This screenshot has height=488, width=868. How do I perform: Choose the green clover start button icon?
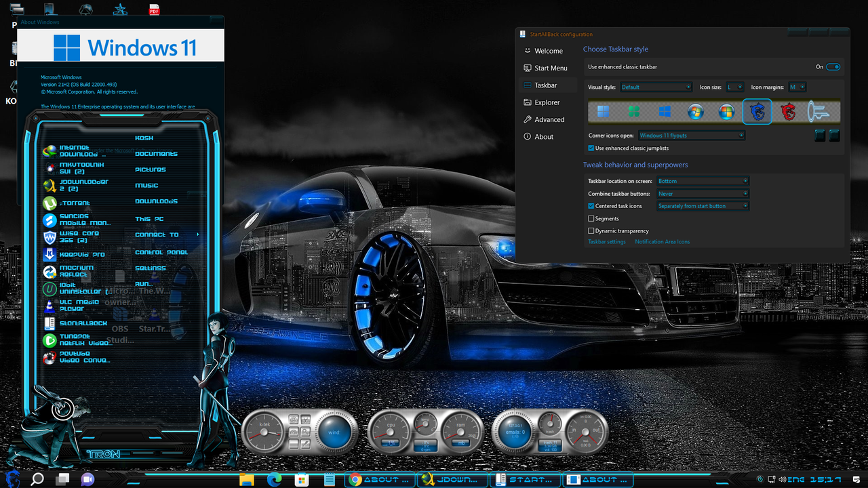pos(634,111)
